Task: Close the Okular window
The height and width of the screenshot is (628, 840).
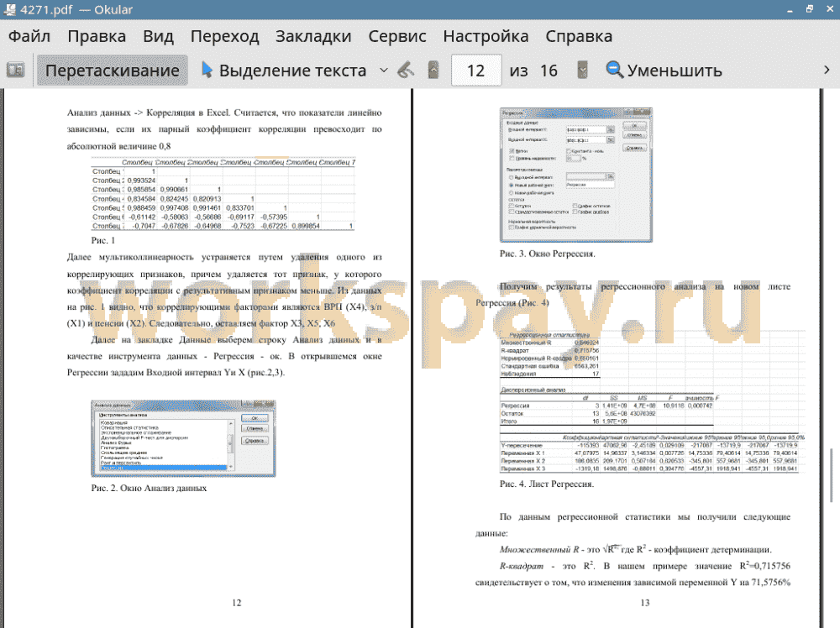Action: [829, 9]
